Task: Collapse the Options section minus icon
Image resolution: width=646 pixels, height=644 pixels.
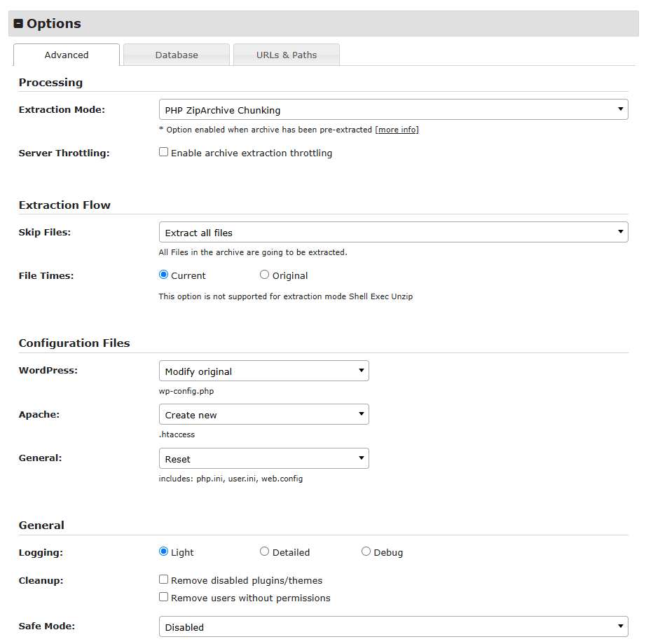Action: pyautogui.click(x=19, y=24)
